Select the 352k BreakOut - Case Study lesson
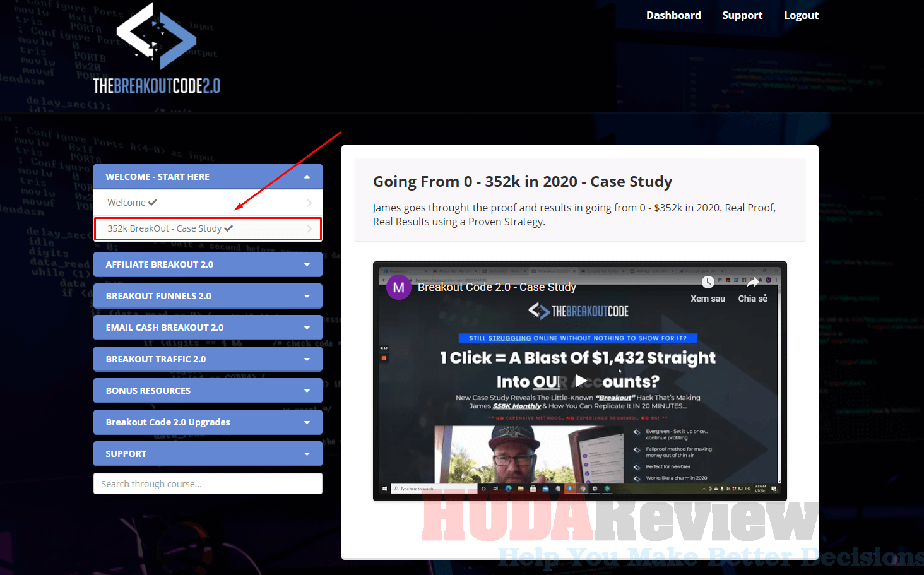Screen dimensions: 924x575 208,228
